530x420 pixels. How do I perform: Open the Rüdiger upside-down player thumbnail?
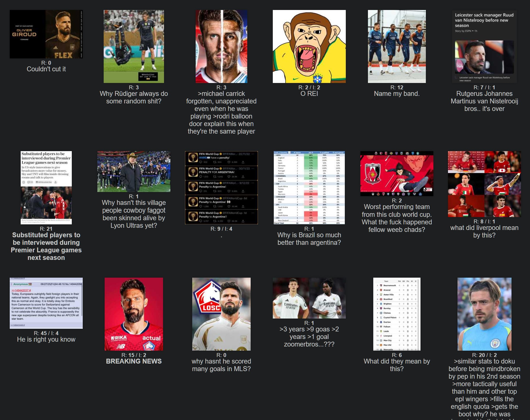tap(134, 46)
